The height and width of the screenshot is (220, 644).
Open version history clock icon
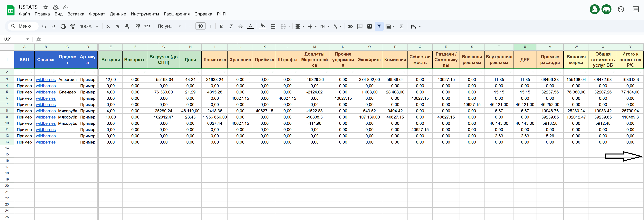coord(621,9)
